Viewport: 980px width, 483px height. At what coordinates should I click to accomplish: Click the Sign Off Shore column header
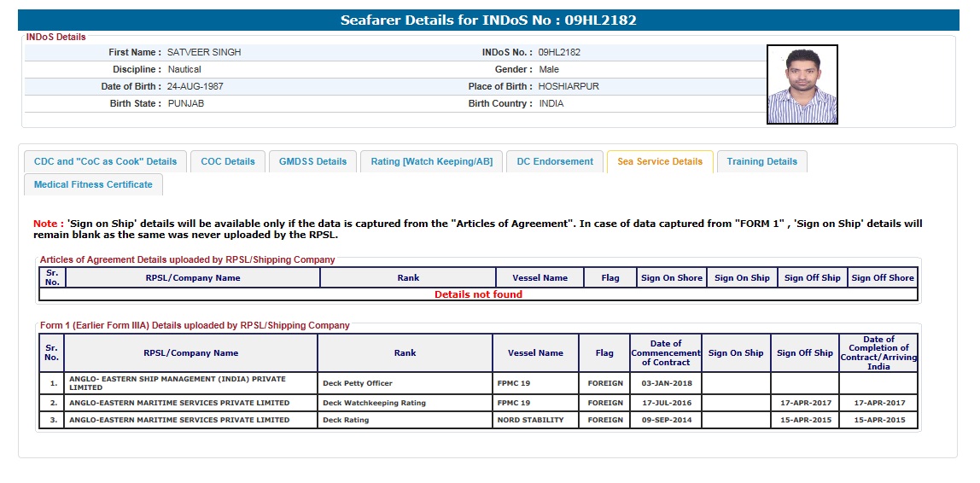883,277
